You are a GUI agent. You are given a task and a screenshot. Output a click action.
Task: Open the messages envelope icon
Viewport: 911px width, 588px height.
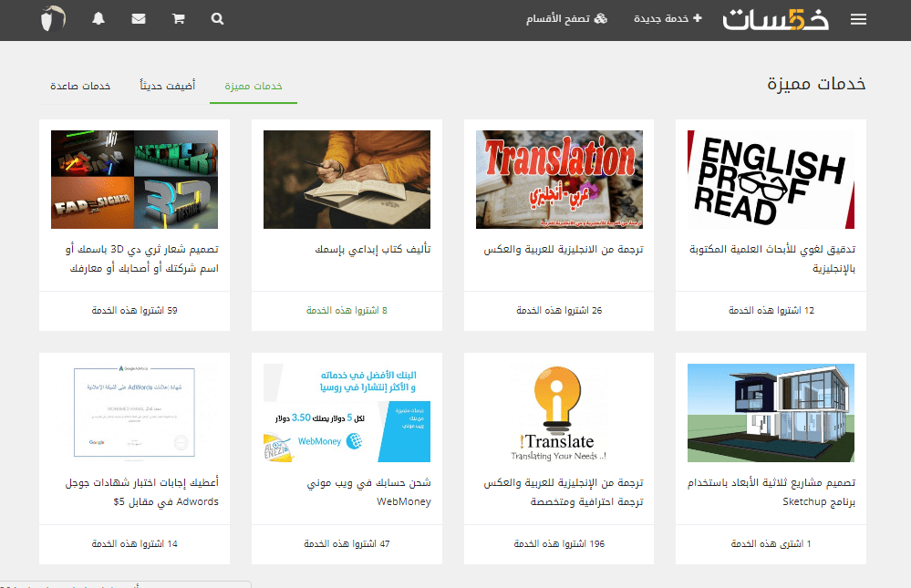139,19
